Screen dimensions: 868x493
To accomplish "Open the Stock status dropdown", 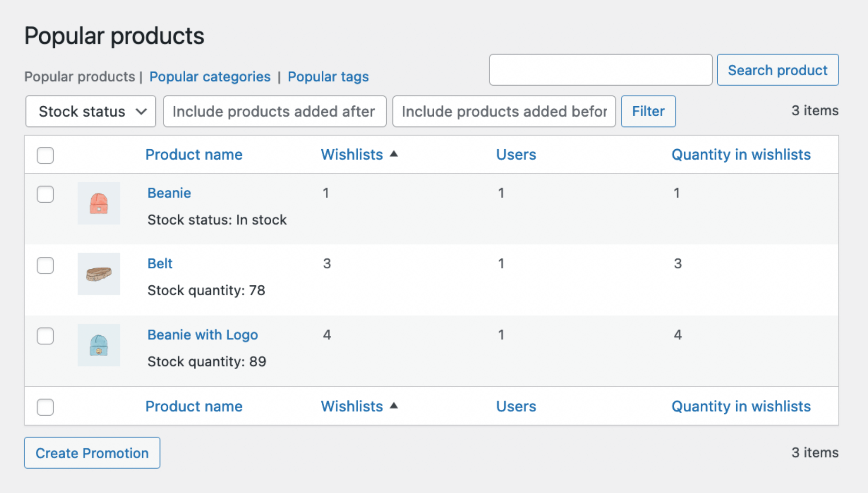I will (90, 111).
